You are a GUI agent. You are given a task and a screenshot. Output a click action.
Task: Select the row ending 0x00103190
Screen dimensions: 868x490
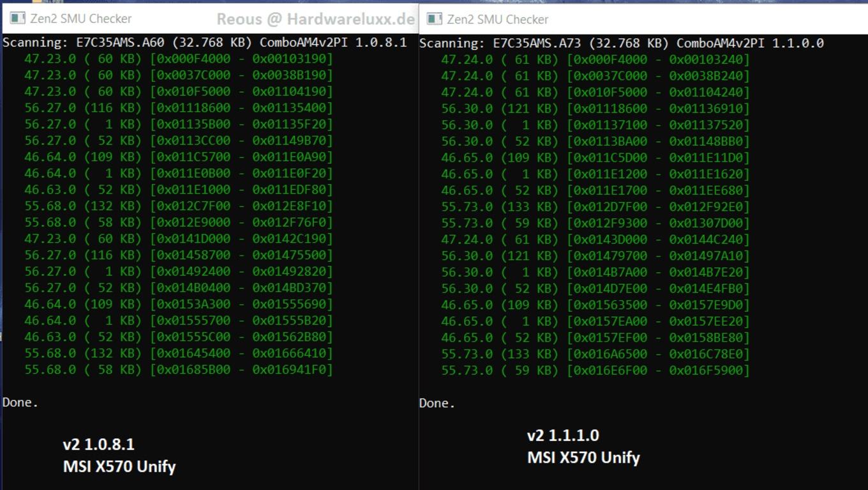(x=179, y=59)
